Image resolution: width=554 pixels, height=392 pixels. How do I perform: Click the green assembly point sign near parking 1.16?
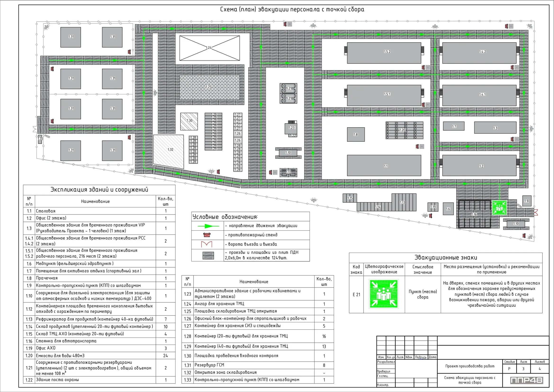pyautogui.click(x=499, y=208)
